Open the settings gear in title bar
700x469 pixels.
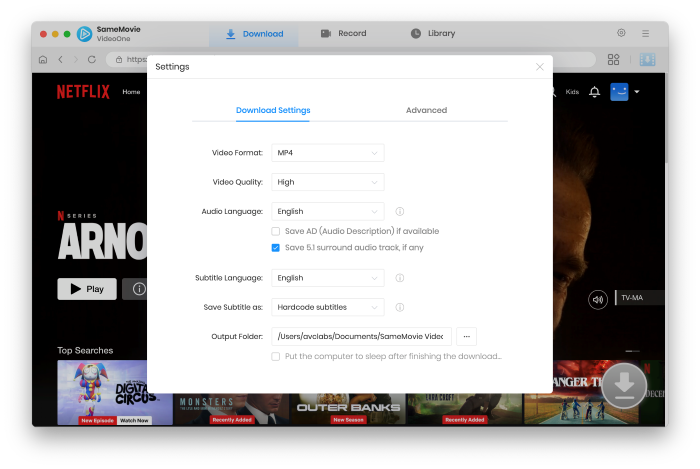tap(621, 33)
